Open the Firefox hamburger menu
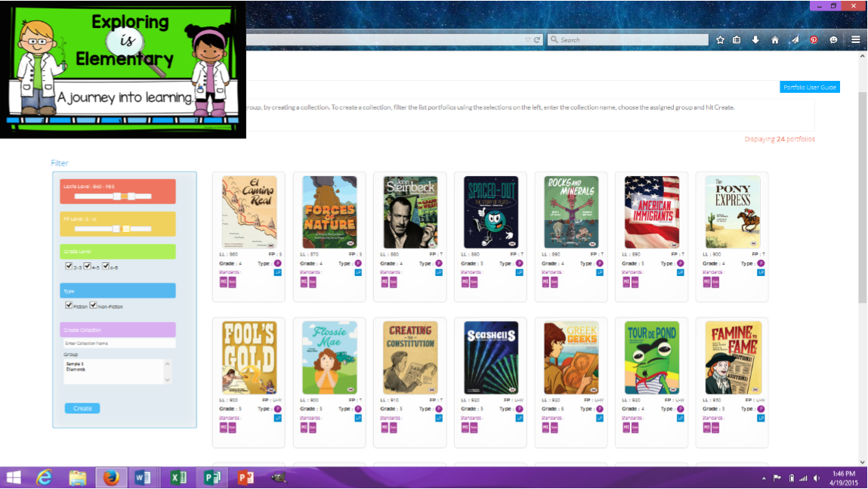Viewport: 868px width, 489px height. click(x=856, y=40)
